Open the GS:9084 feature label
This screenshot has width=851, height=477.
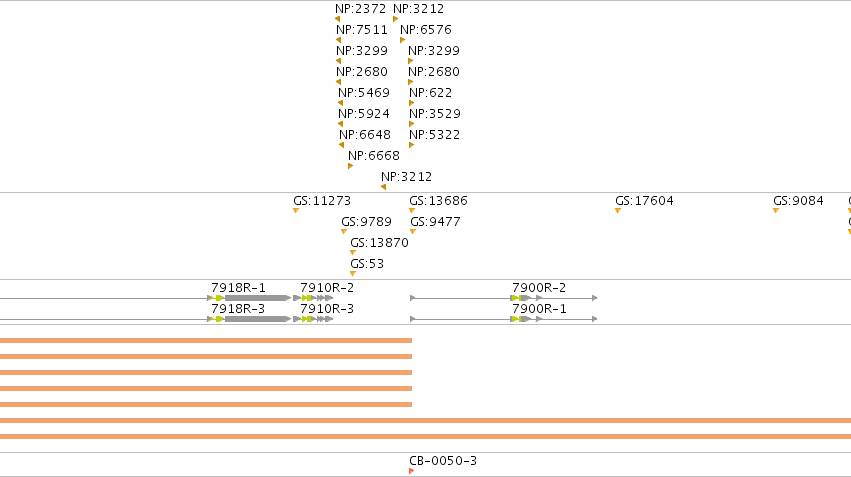[798, 201]
